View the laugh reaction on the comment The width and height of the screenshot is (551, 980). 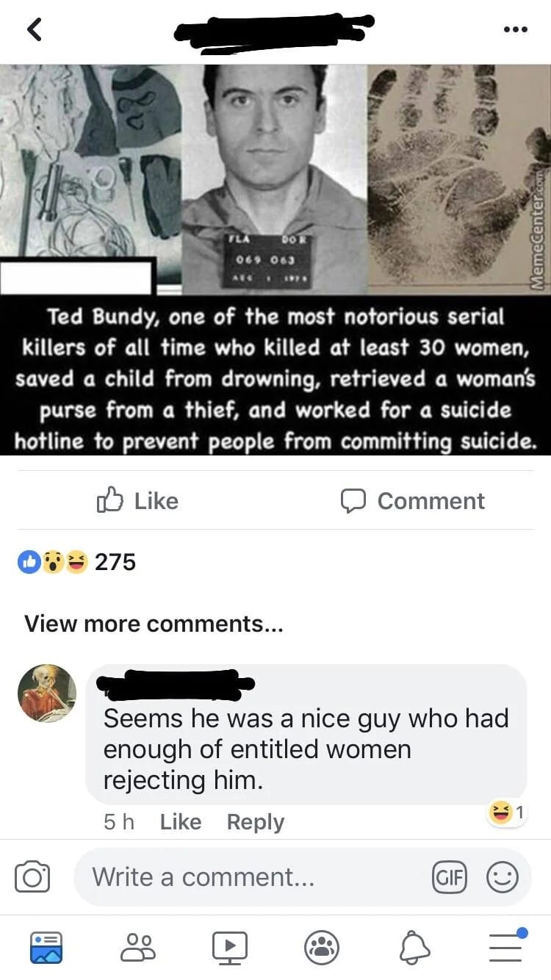pyautogui.click(x=507, y=813)
